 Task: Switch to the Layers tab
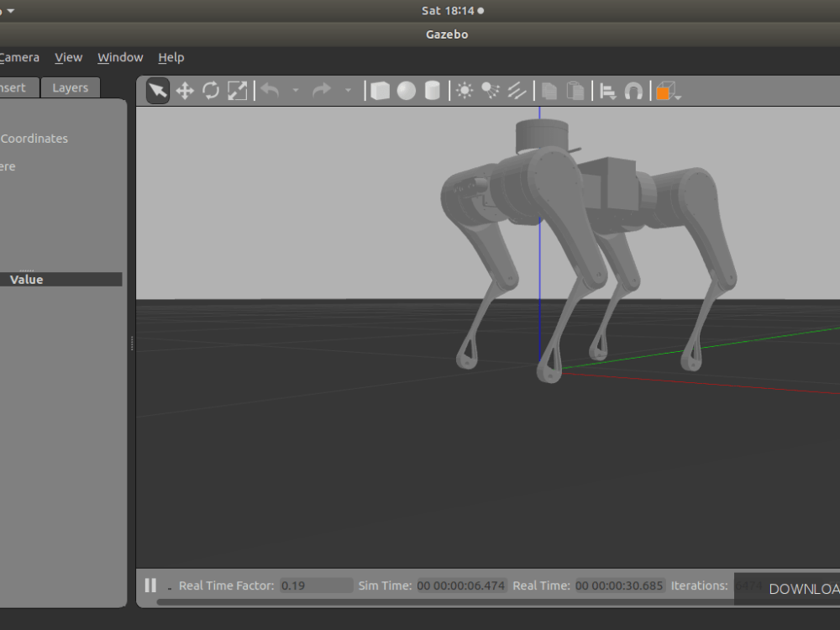point(70,87)
